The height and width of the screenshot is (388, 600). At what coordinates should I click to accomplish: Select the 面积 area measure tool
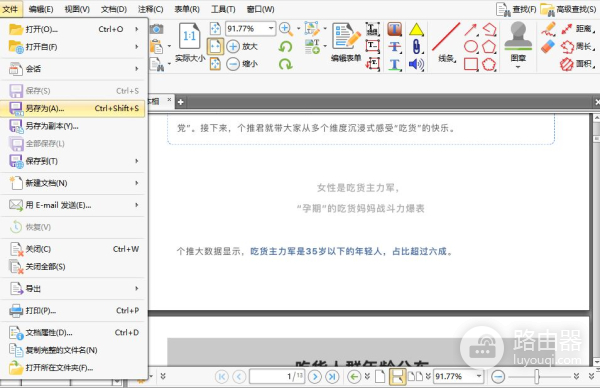coord(578,64)
